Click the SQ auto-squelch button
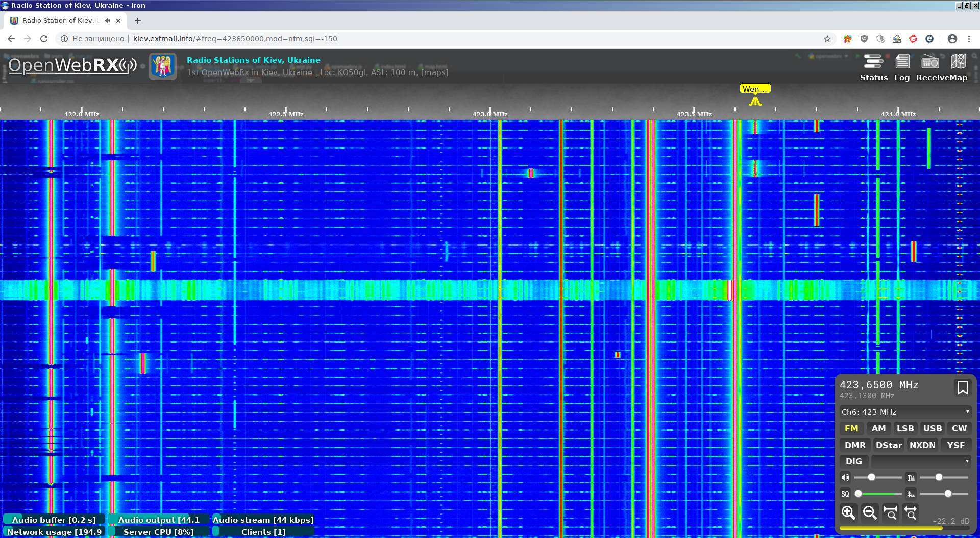Viewport: 980px width, 538px height. tap(845, 494)
